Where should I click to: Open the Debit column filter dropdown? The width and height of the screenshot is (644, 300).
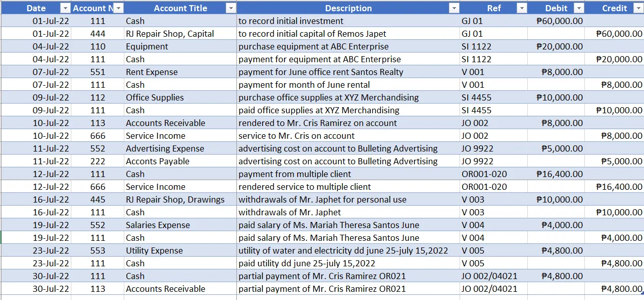(579, 8)
